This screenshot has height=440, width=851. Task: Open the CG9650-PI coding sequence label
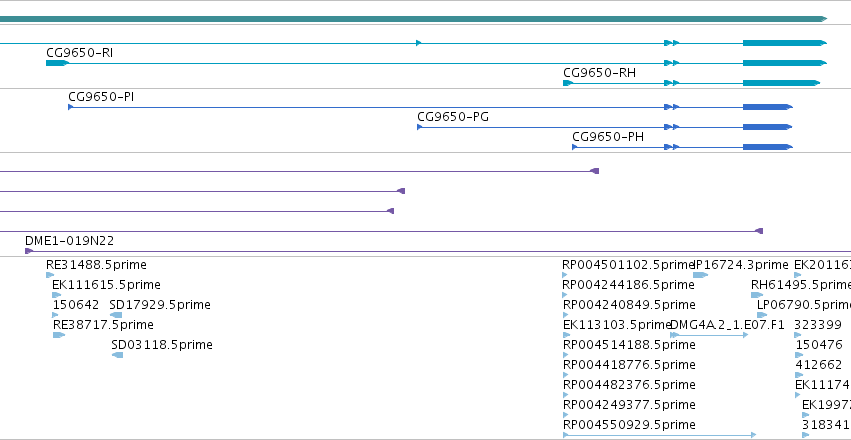pos(101,97)
